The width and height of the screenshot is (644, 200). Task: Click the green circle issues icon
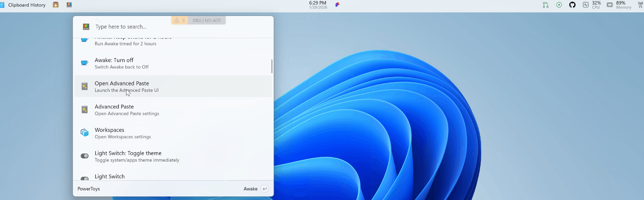pos(559,5)
